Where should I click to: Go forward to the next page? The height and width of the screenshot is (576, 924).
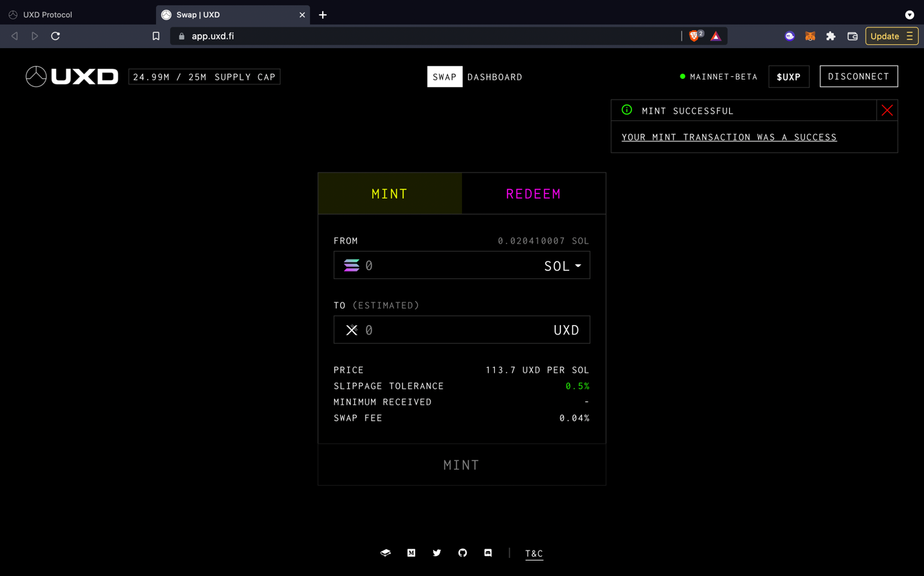pyautogui.click(x=35, y=36)
